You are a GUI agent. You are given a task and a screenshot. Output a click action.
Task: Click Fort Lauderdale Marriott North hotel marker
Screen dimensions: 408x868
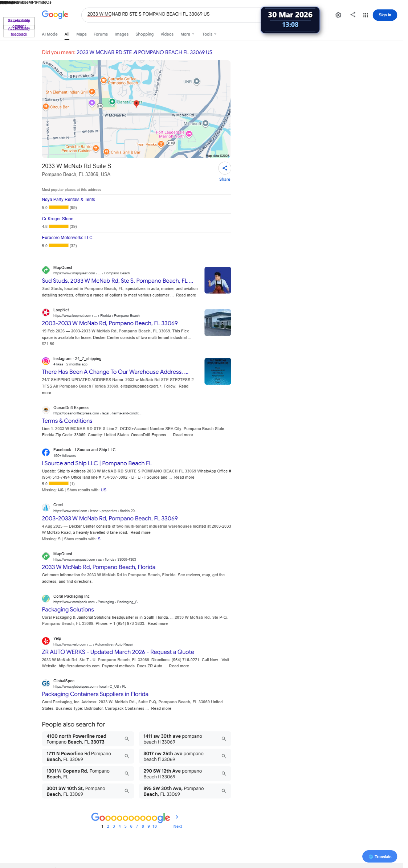coord(189,134)
